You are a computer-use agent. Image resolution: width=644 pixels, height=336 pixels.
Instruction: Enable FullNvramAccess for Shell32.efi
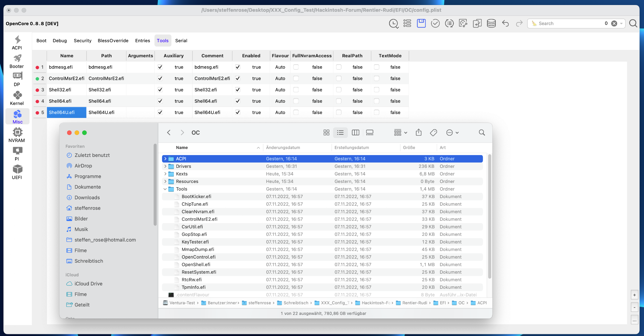coord(296,90)
